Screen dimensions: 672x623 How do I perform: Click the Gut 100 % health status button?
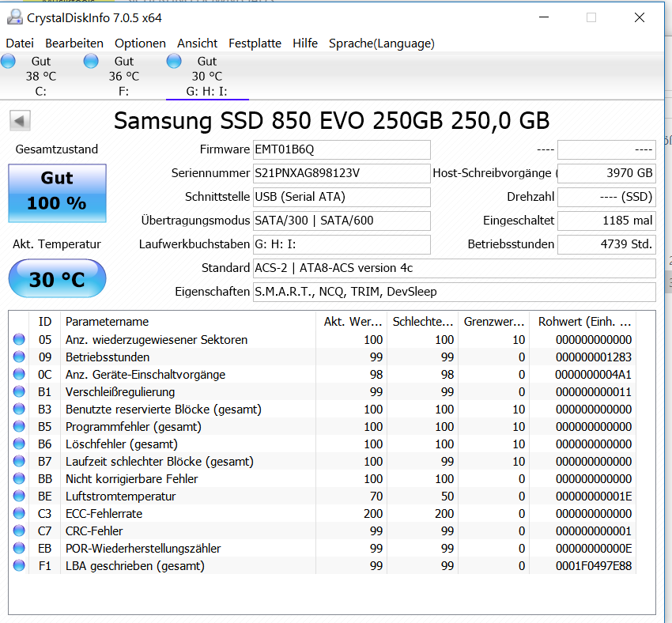click(57, 193)
